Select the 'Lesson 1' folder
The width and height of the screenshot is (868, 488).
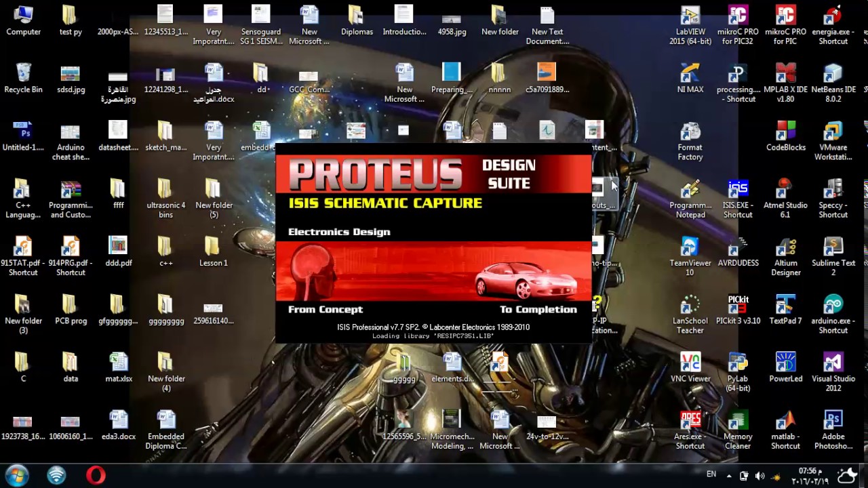click(214, 252)
